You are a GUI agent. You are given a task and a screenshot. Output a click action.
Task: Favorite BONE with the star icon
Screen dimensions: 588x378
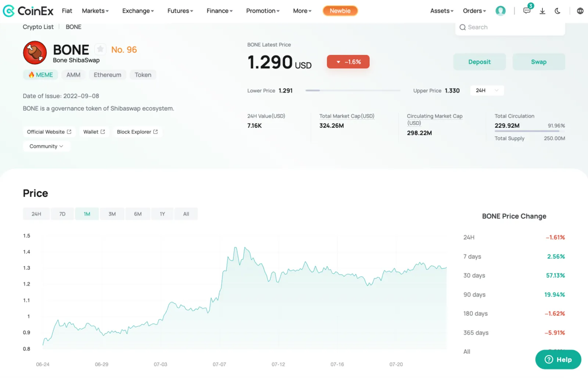pyautogui.click(x=100, y=49)
